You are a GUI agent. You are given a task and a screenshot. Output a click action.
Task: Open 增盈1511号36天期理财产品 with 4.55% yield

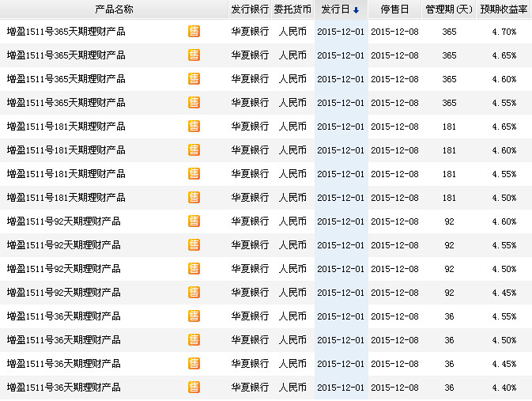pos(64,316)
